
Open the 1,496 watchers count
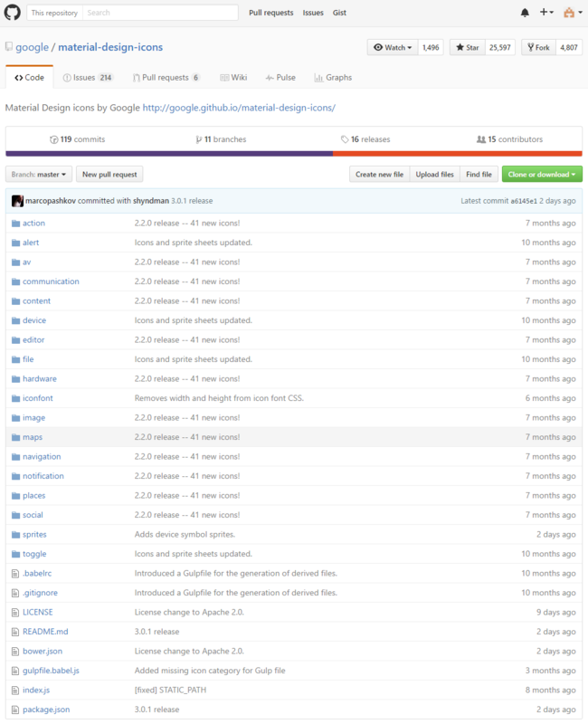tap(431, 47)
